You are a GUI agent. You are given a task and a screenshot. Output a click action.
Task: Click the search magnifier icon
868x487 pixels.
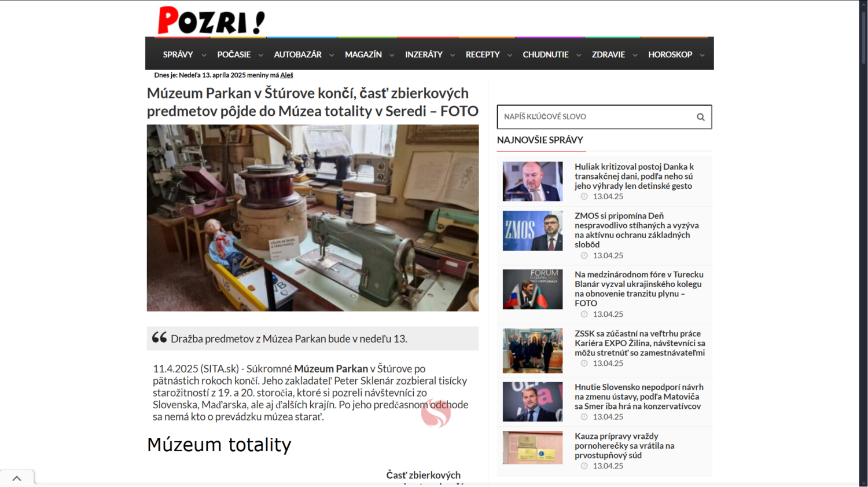coord(700,117)
